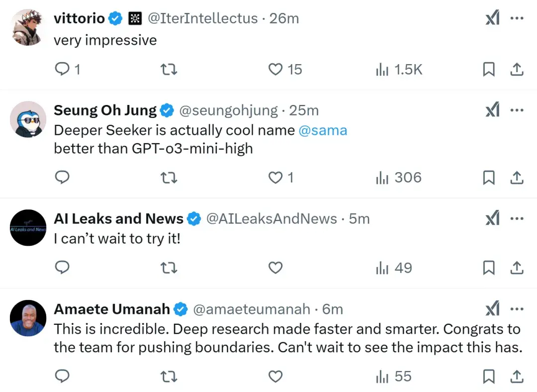537x392 pixels.
Task: Open more options on vittorio's post
Action: (x=517, y=18)
